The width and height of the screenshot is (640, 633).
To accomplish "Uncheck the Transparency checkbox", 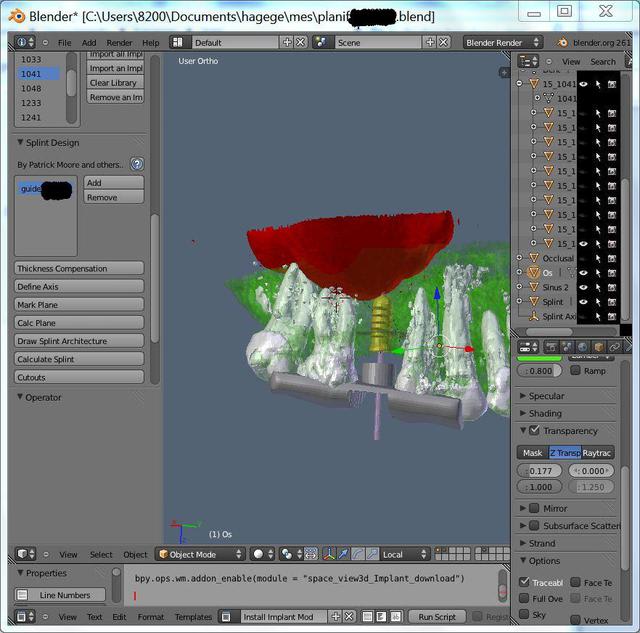I will click(x=534, y=431).
